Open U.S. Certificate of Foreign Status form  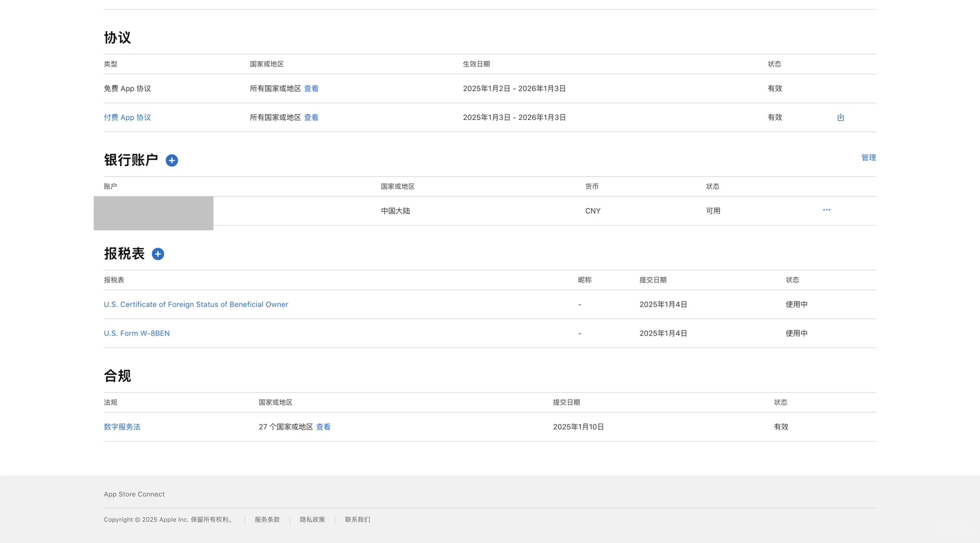coord(195,304)
